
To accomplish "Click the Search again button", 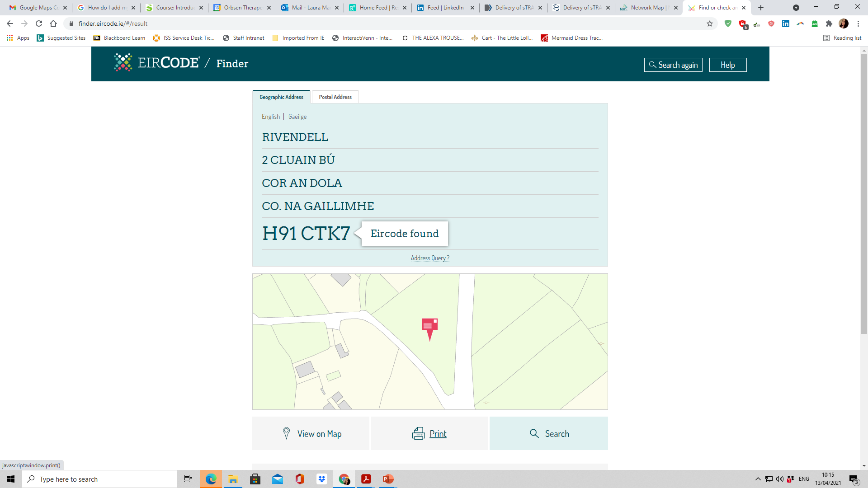I will [x=673, y=65].
